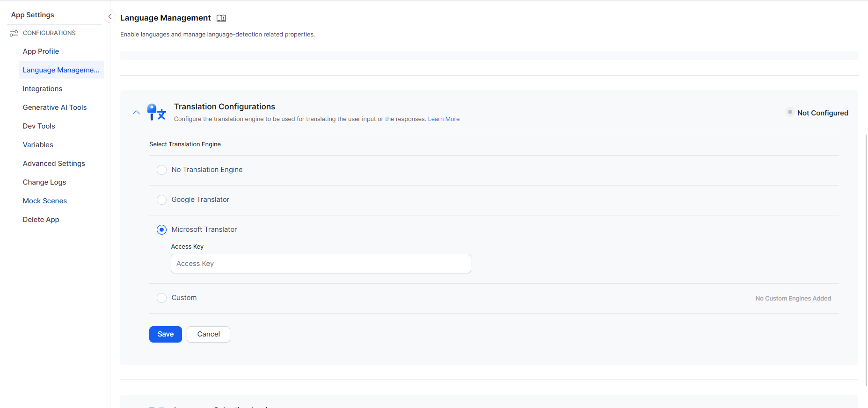Image resolution: width=868 pixels, height=408 pixels.
Task: Click the Not Configured status dot
Action: pyautogui.click(x=790, y=112)
